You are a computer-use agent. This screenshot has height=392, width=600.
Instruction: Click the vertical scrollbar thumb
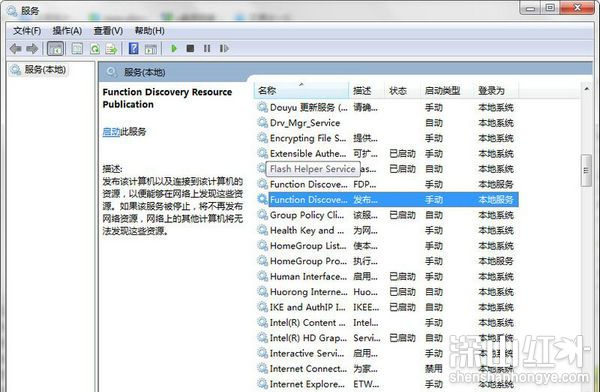[x=586, y=170]
